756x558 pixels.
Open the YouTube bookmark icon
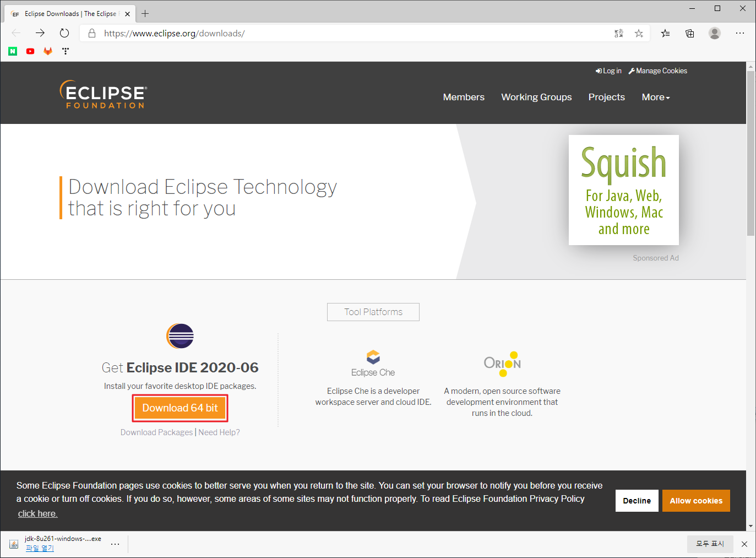coord(30,51)
